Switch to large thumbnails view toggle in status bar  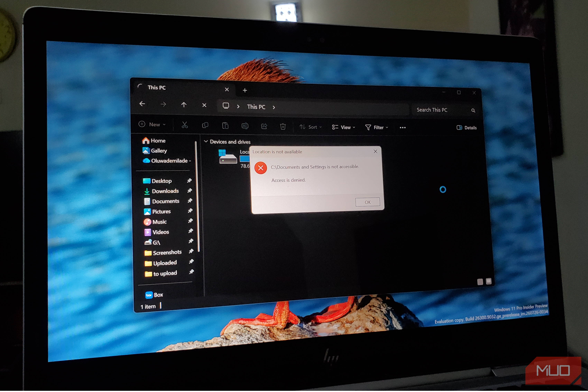click(x=489, y=281)
